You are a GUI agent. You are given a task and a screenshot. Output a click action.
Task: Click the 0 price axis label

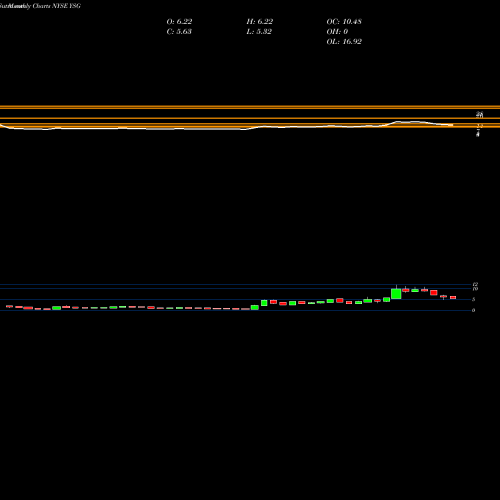click(x=474, y=310)
